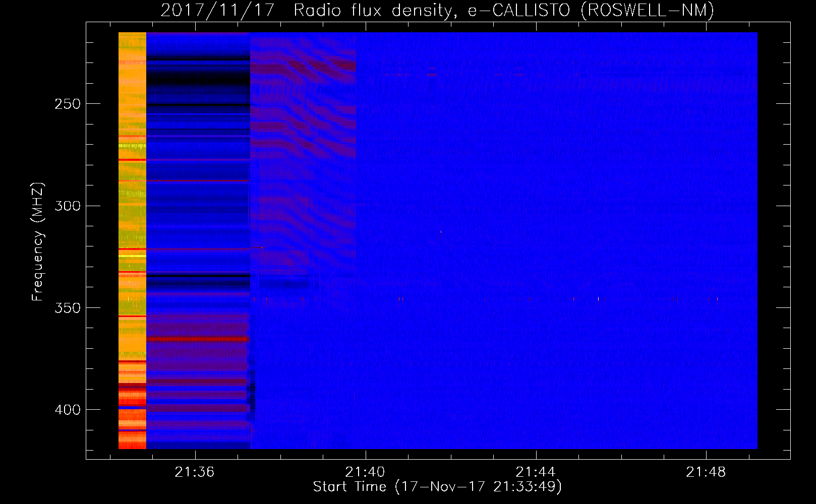Click the 250 frequency tick label
816x504 pixels.
tap(68, 104)
